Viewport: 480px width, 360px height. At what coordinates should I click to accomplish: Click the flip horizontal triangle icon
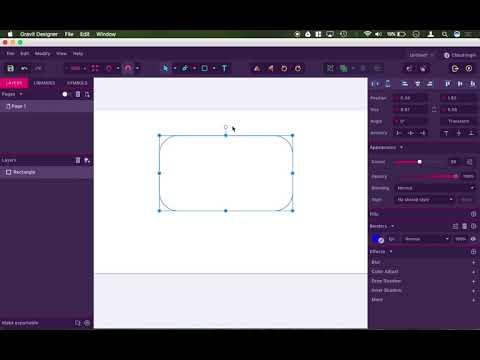(x=271, y=68)
